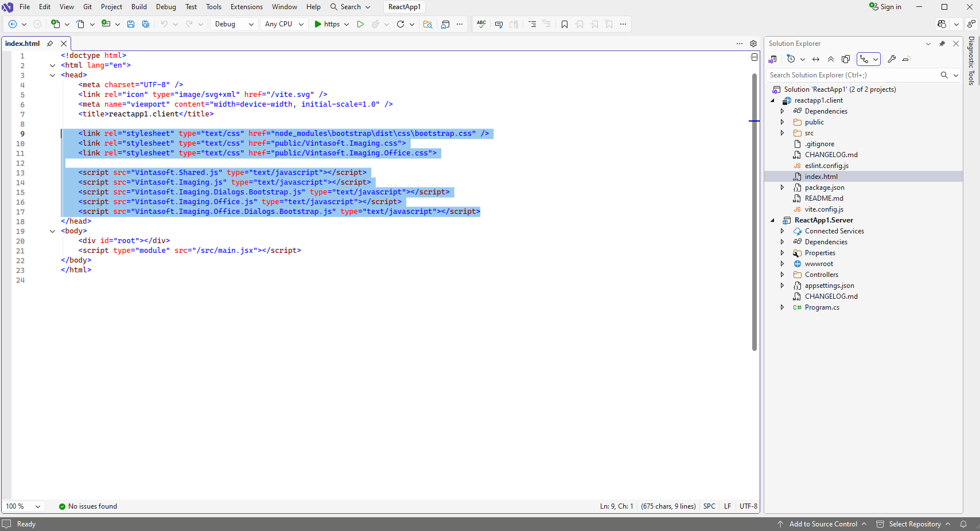This screenshot has width=980, height=531.
Task: Open Properties wrench icon in Solution Explorer
Action: point(892,59)
